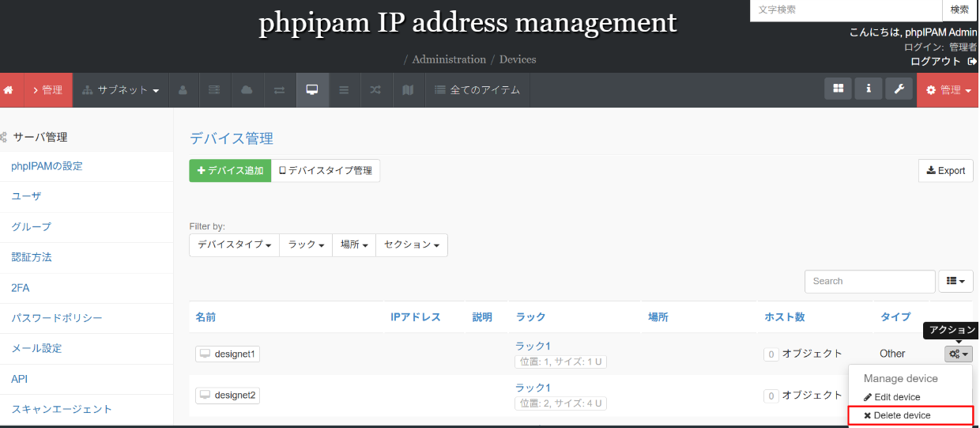Choose Edit device from action menu
This screenshot has height=428, width=980.
tap(891, 397)
